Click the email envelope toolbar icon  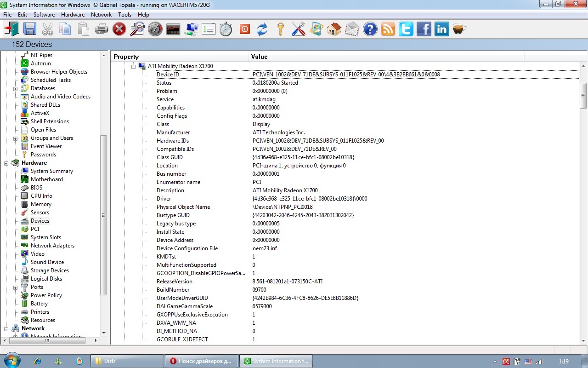[352, 29]
